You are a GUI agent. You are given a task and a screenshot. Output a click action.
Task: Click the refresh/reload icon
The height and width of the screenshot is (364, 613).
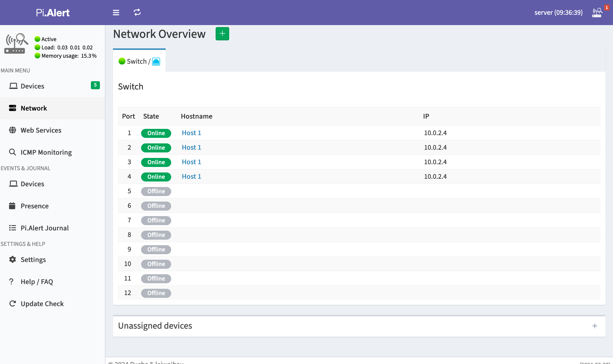pyautogui.click(x=137, y=12)
